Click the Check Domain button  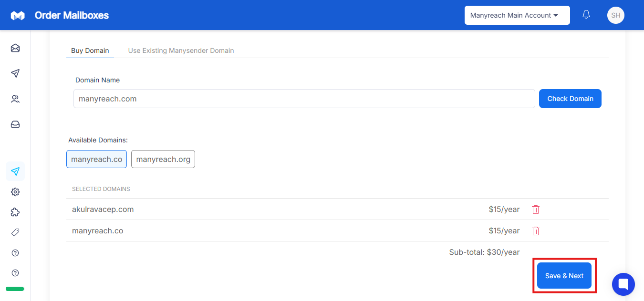570,99
